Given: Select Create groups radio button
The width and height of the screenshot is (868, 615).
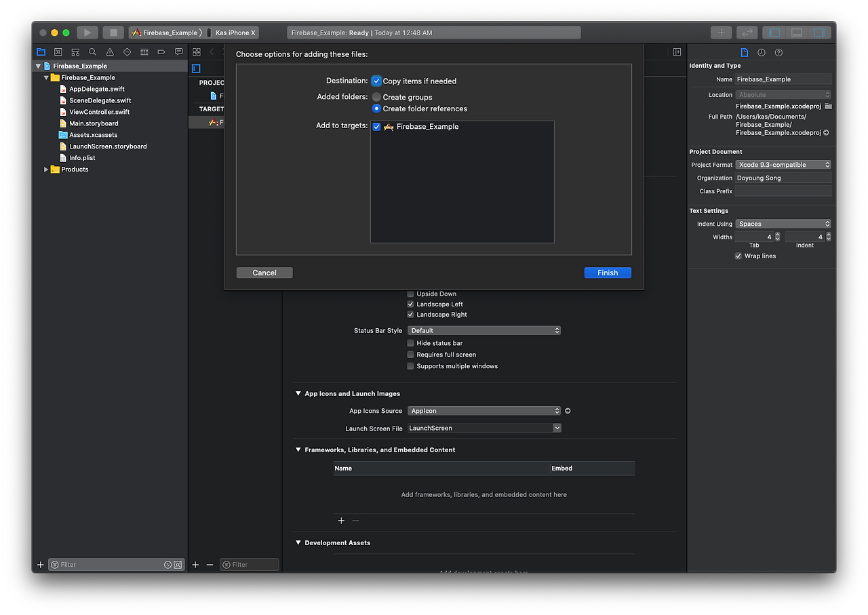Looking at the screenshot, I should (x=376, y=97).
